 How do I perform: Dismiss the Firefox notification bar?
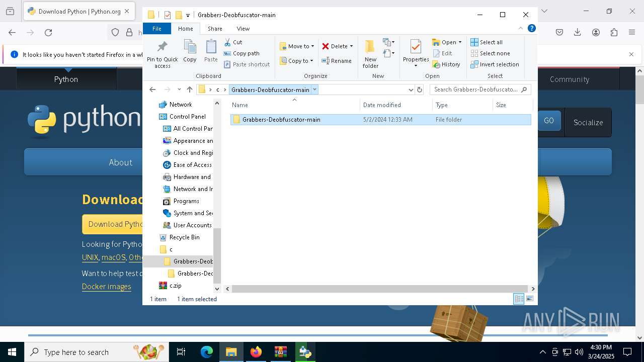click(631, 54)
